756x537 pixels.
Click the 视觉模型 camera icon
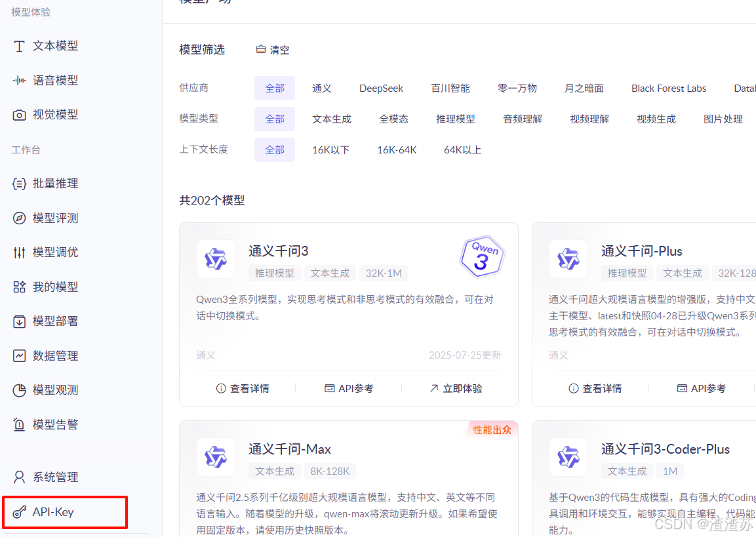19,115
